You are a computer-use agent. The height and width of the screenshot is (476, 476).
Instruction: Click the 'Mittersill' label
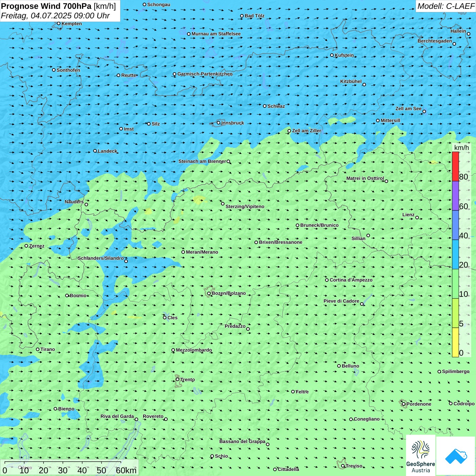click(x=390, y=120)
